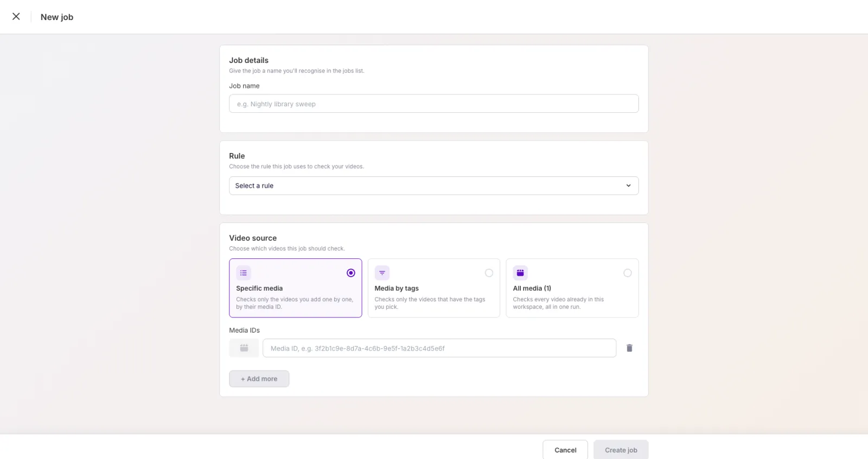868x459 pixels.
Task: Cancel the new job
Action: 565,450
